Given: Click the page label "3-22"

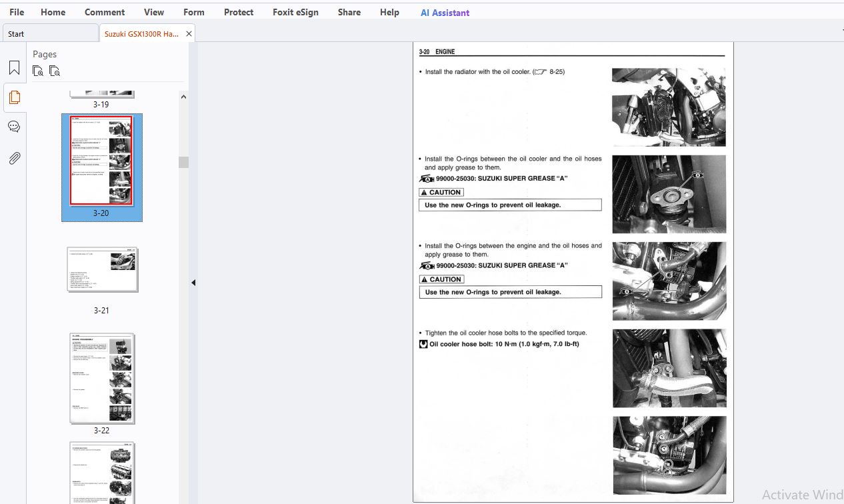Looking at the screenshot, I should (101, 431).
